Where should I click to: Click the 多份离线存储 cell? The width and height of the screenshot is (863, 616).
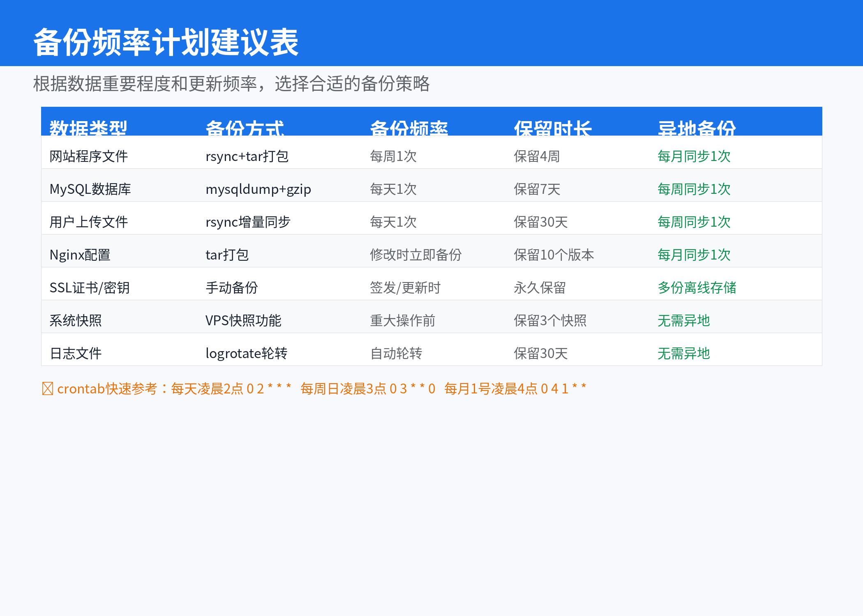tap(697, 287)
